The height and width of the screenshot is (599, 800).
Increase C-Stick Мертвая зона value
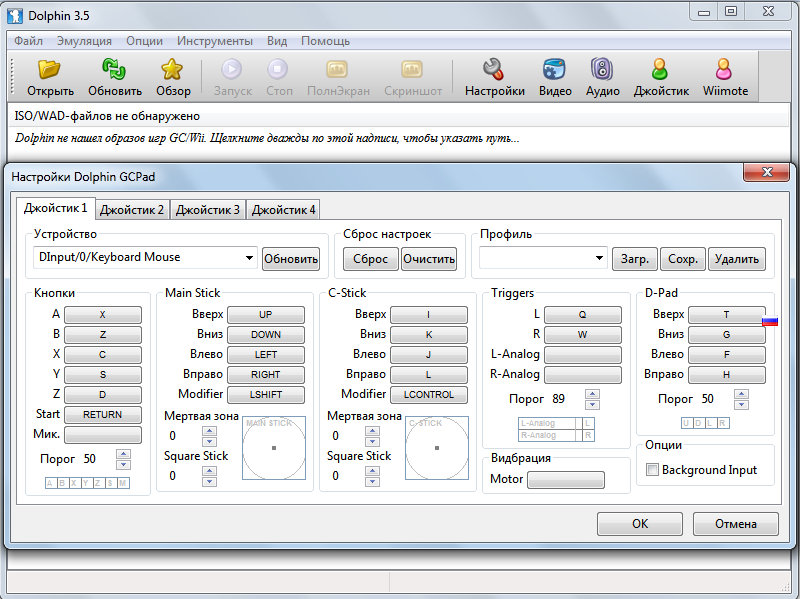(x=372, y=431)
